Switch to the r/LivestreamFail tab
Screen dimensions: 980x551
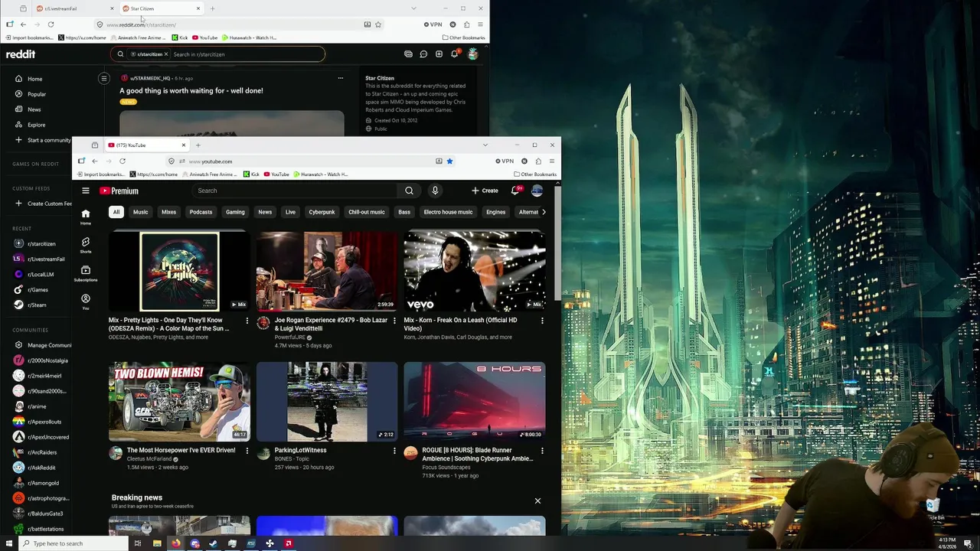click(73, 8)
